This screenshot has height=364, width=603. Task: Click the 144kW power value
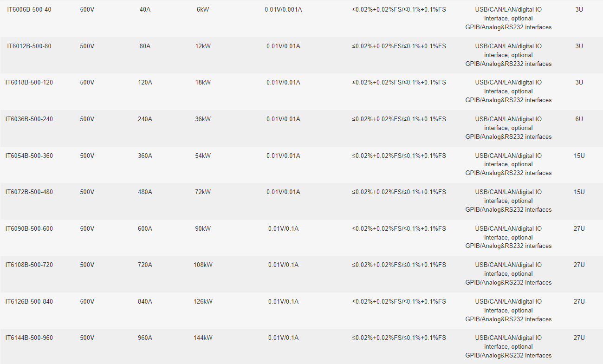point(203,338)
